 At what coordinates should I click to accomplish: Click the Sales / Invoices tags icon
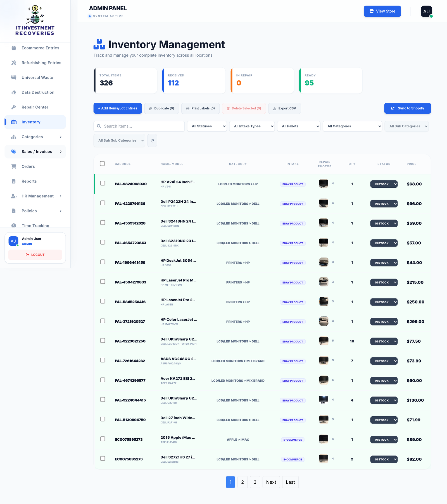pyautogui.click(x=14, y=152)
